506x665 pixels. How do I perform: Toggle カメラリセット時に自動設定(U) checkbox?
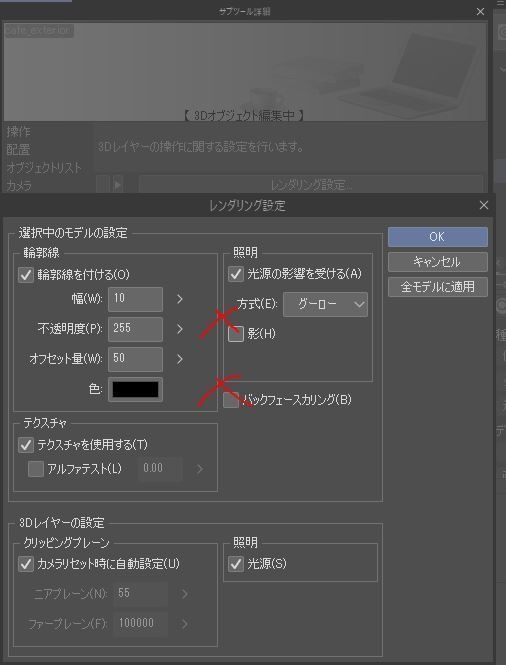tap(26, 564)
